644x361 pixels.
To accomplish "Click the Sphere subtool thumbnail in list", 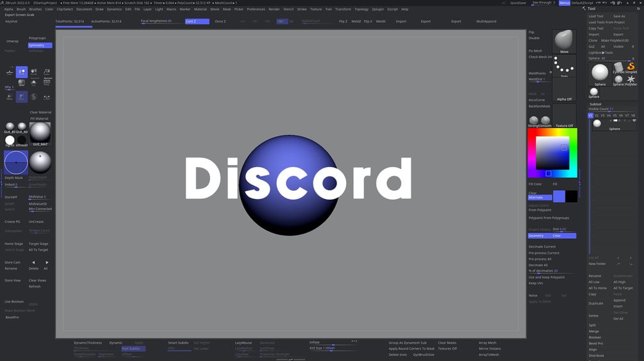I will tap(597, 123).
